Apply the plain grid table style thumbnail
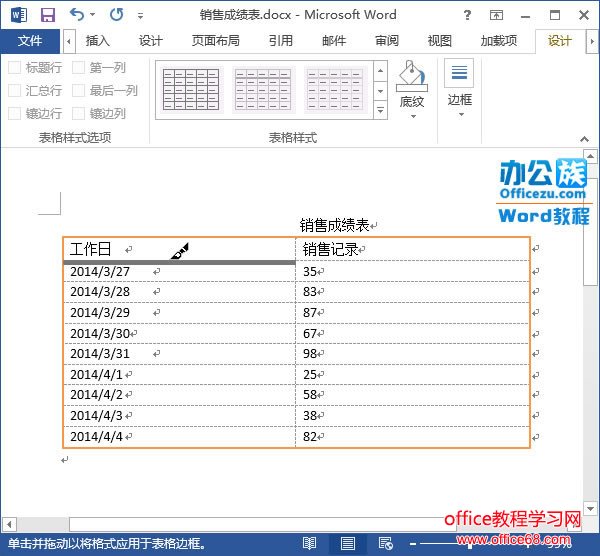The image size is (600, 556). tap(191, 90)
